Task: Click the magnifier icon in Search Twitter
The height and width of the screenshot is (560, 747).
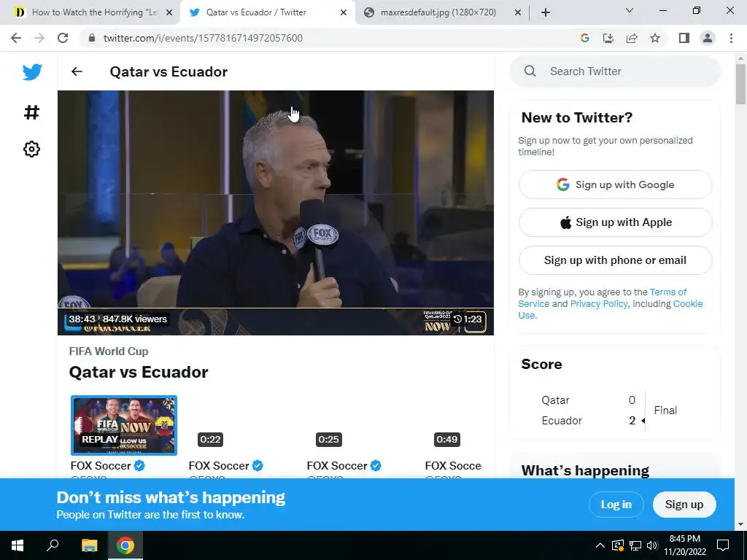Action: point(530,71)
